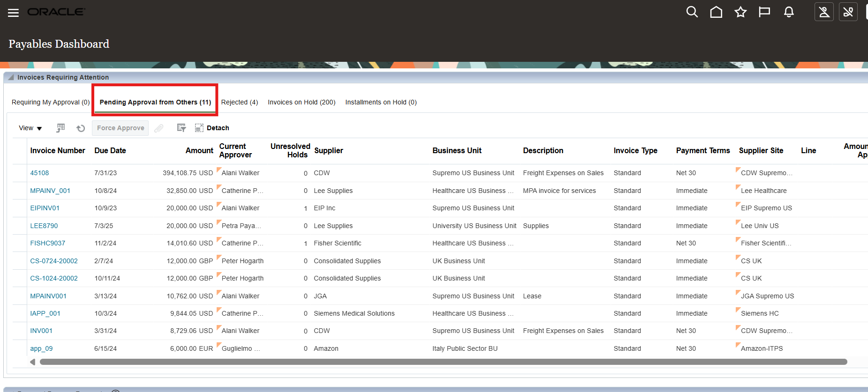Click the Invoice Type column header
Image resolution: width=868 pixels, height=392 pixels.
click(635, 150)
